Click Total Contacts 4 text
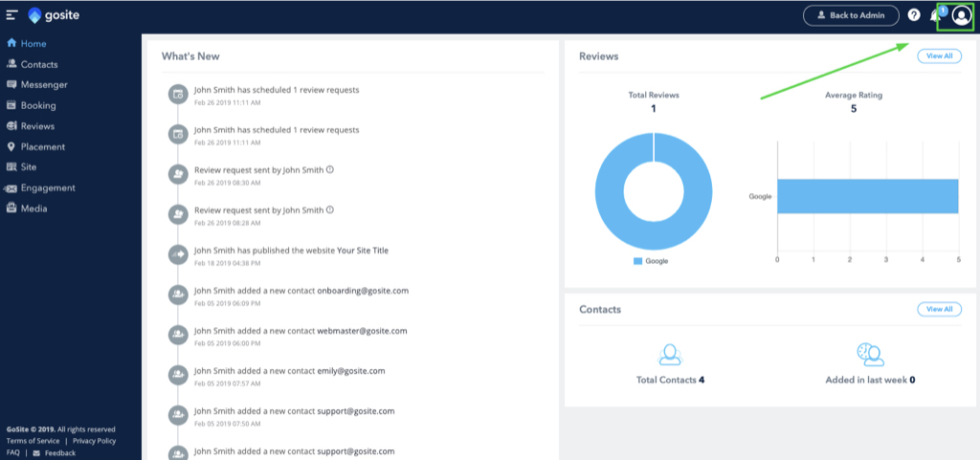 [670, 380]
